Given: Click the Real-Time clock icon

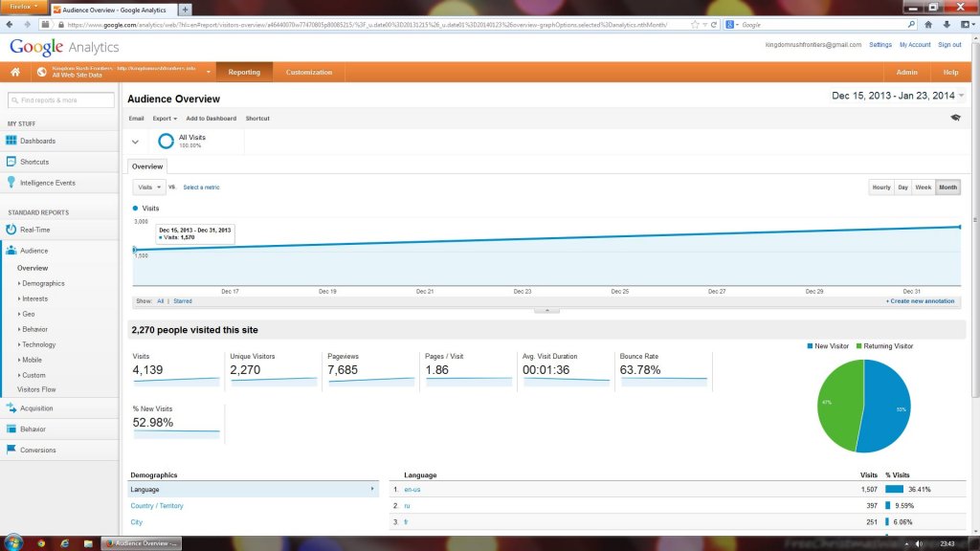Looking at the screenshot, I should pyautogui.click(x=11, y=230).
